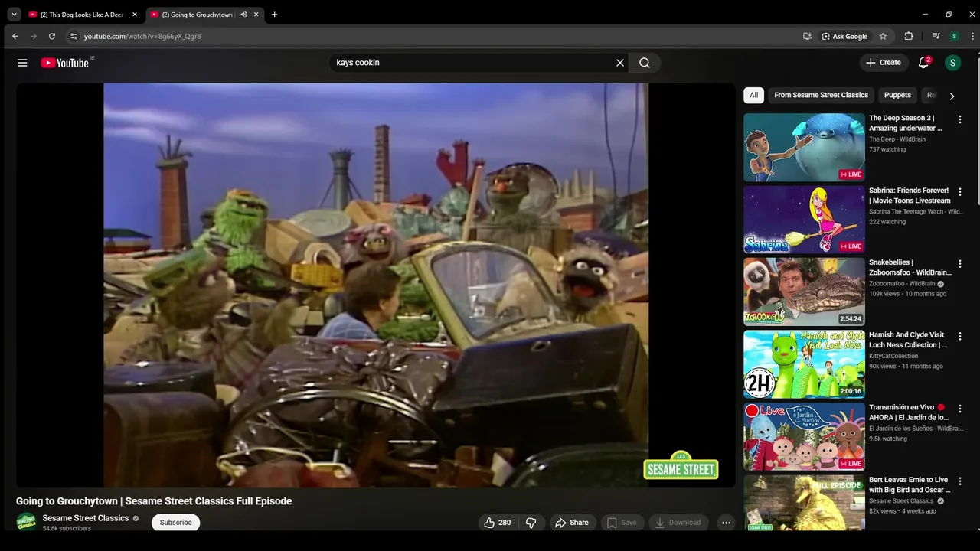
Task: Like the video with thumbs up
Action: pos(497,523)
